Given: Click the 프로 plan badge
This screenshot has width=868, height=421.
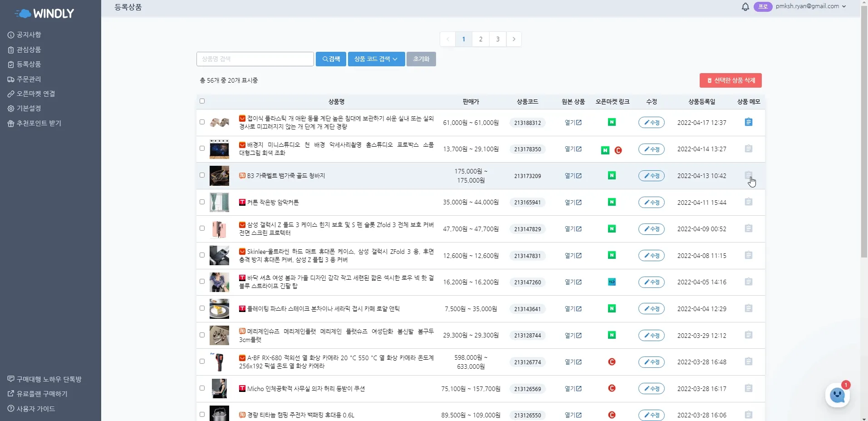Looking at the screenshot, I should pos(763,7).
